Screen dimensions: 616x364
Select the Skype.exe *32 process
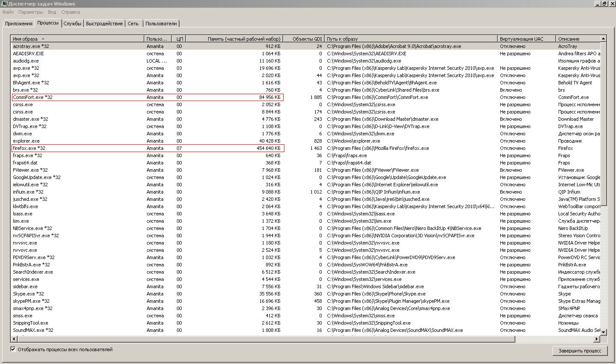click(x=306, y=294)
